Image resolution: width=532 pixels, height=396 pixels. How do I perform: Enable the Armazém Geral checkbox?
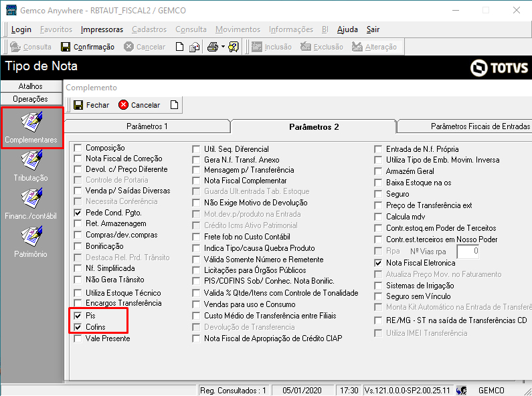pyautogui.click(x=378, y=171)
